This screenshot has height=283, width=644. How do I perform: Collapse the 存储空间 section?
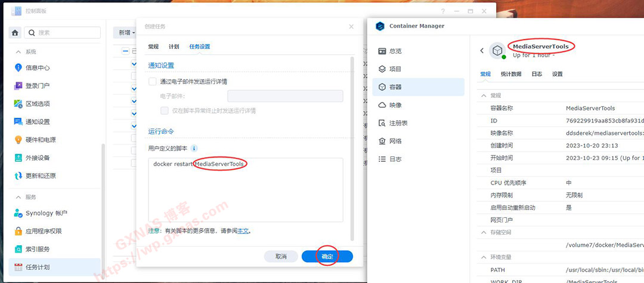tap(483, 232)
